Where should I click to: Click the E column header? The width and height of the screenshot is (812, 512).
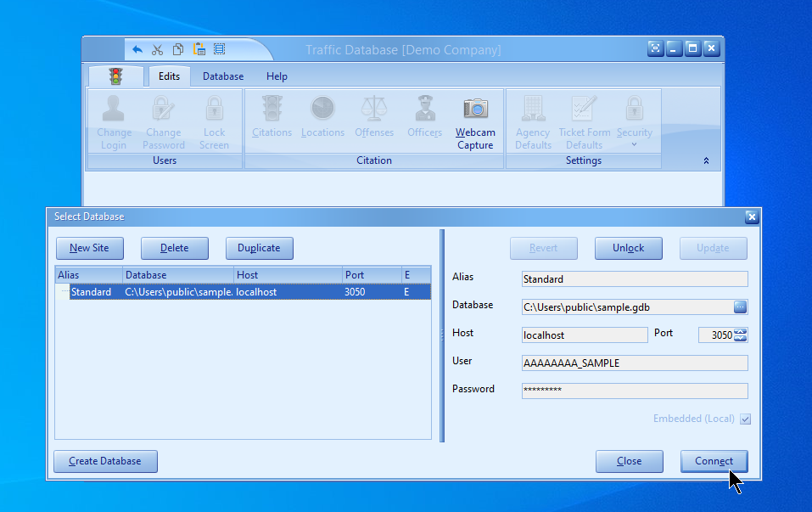pyautogui.click(x=417, y=275)
